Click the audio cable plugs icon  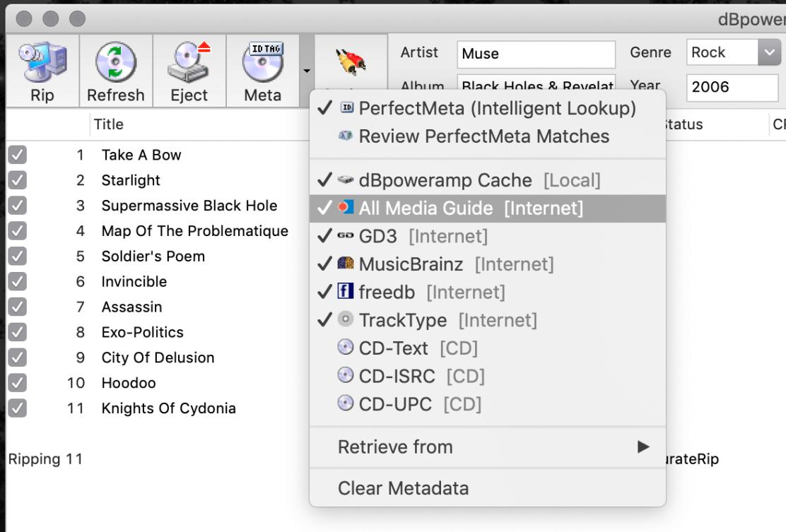351,62
